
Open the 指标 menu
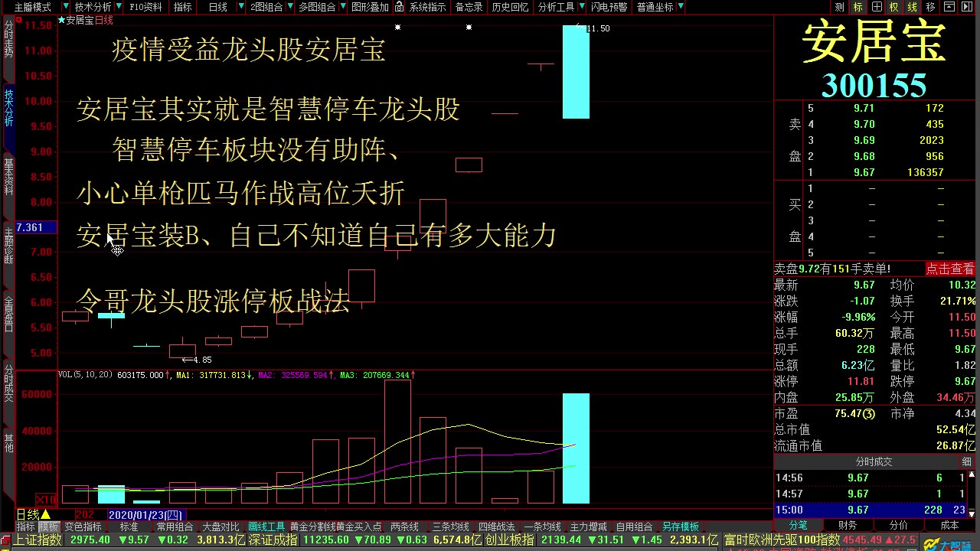pyautogui.click(x=183, y=7)
